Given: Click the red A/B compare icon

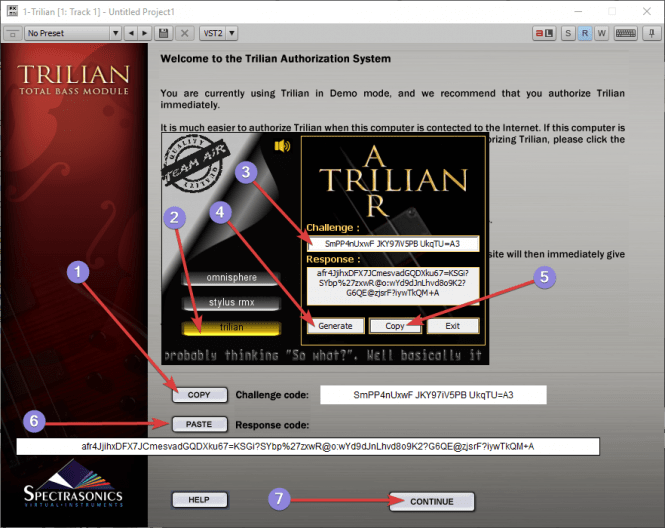Looking at the screenshot, I should coord(544,33).
